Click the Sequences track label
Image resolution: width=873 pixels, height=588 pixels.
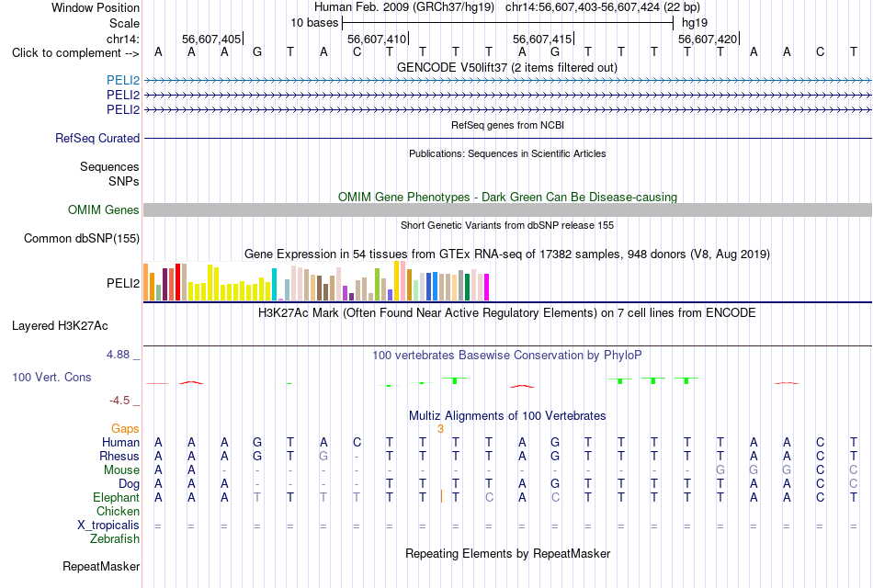109,166
